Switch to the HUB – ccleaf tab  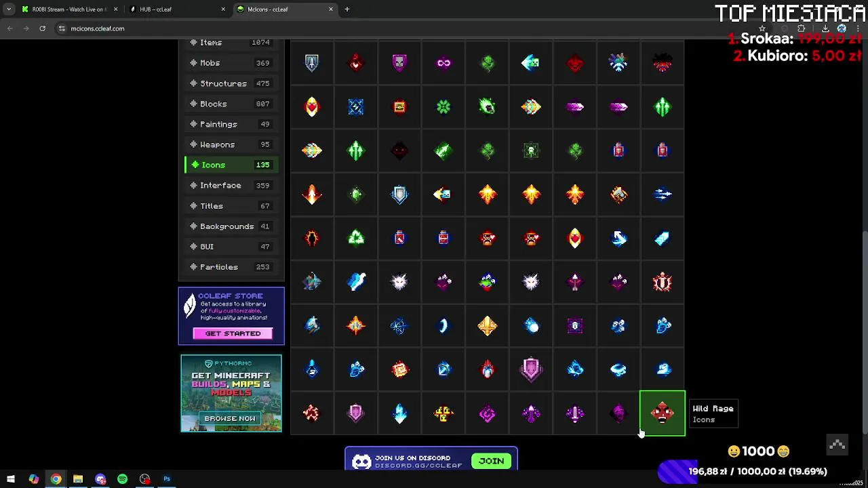(178, 9)
